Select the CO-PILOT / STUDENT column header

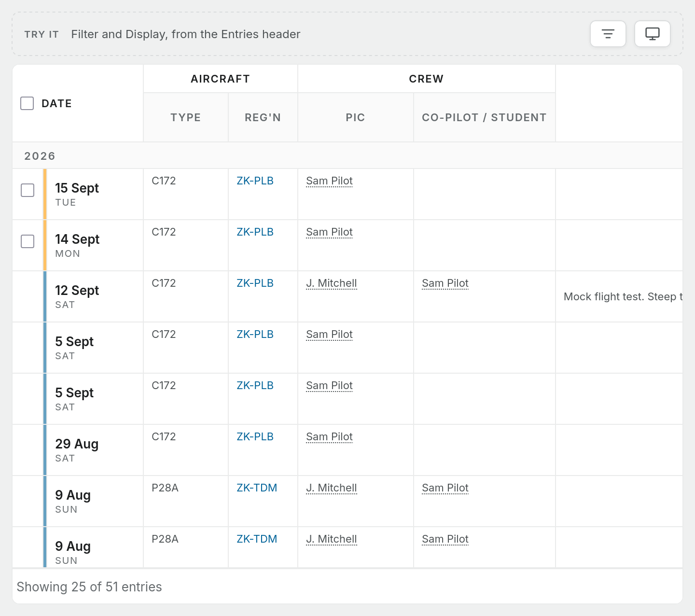(485, 117)
